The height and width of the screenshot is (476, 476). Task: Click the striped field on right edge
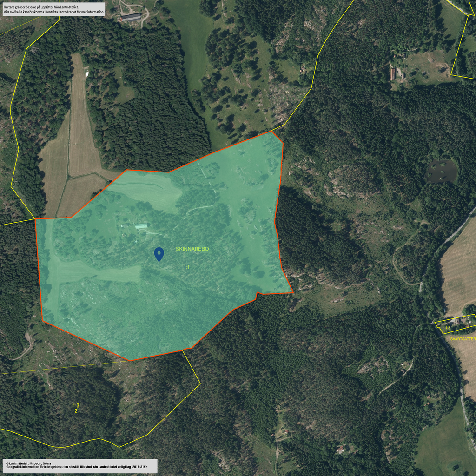tap(459, 270)
